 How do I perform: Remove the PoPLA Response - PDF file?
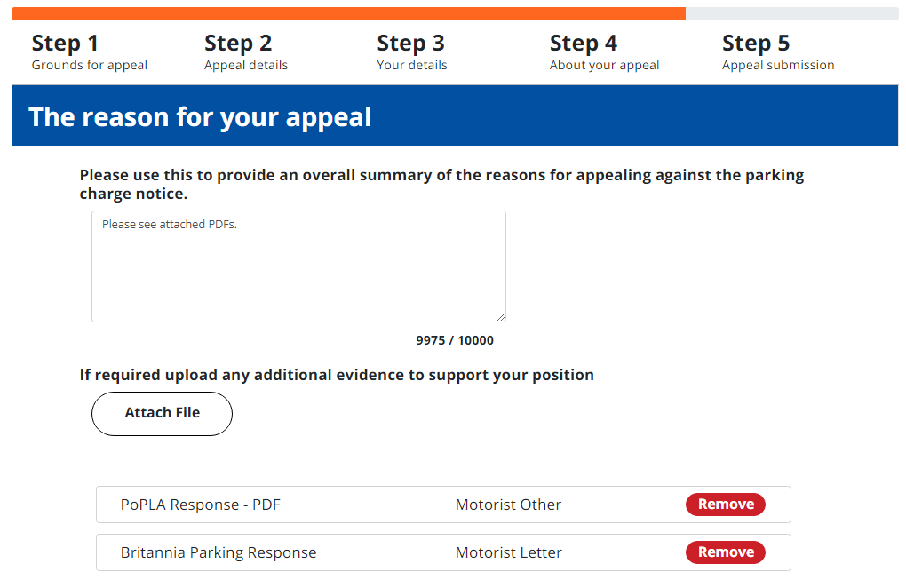[725, 505]
